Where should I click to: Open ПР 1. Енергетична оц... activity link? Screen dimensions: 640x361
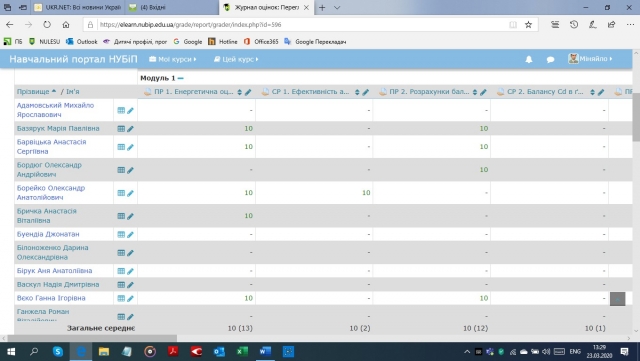tap(194, 92)
